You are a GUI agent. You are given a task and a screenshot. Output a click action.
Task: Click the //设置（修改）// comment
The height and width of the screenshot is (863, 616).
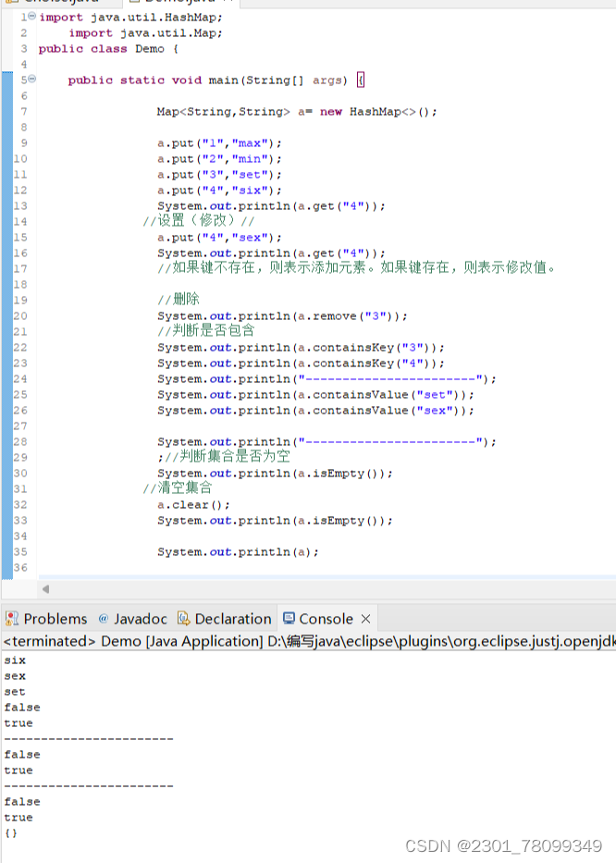tap(199, 221)
